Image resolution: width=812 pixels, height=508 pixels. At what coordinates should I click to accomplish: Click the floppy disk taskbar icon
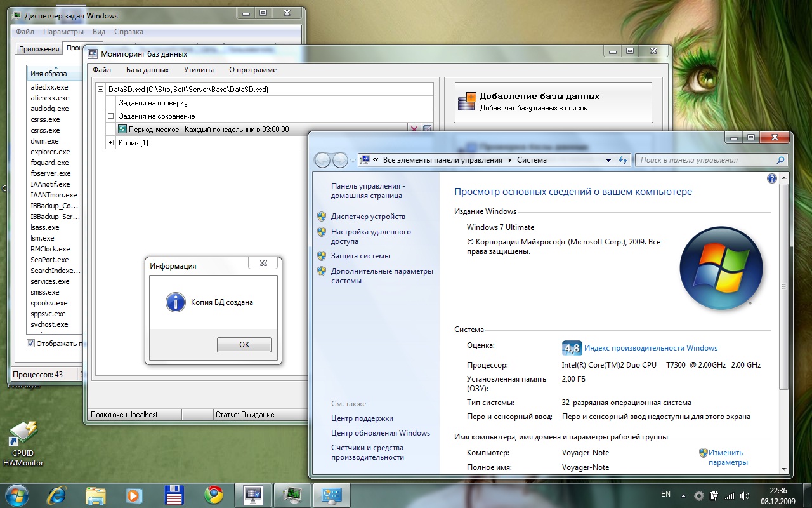[174, 495]
